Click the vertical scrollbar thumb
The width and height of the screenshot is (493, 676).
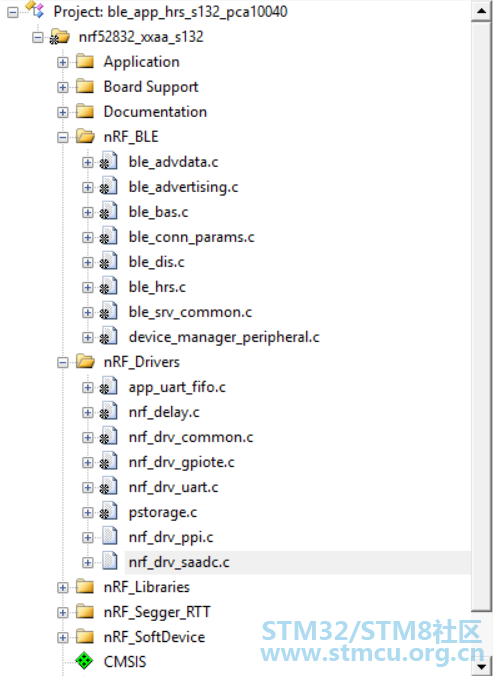point(482,316)
